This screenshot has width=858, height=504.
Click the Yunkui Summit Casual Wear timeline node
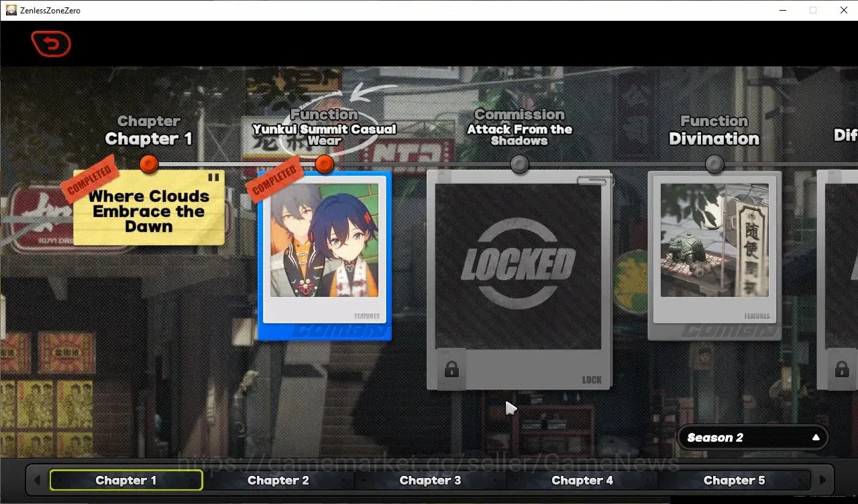coord(324,164)
